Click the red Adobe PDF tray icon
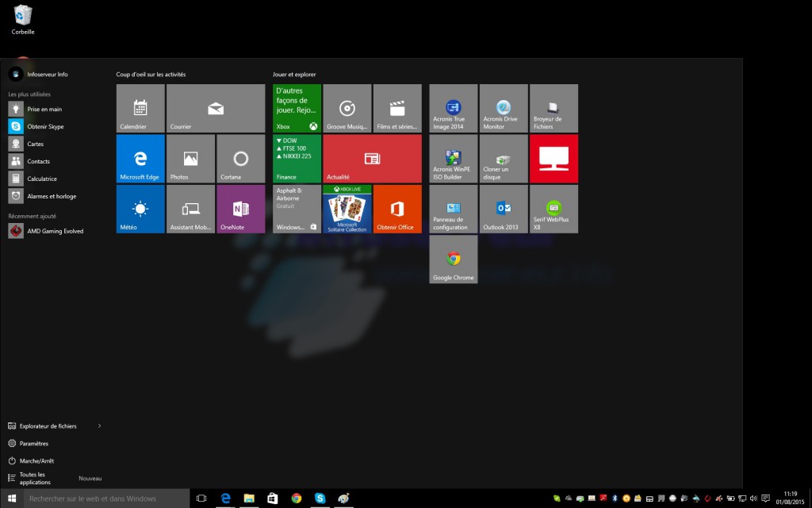This screenshot has width=812, height=508. (603, 498)
